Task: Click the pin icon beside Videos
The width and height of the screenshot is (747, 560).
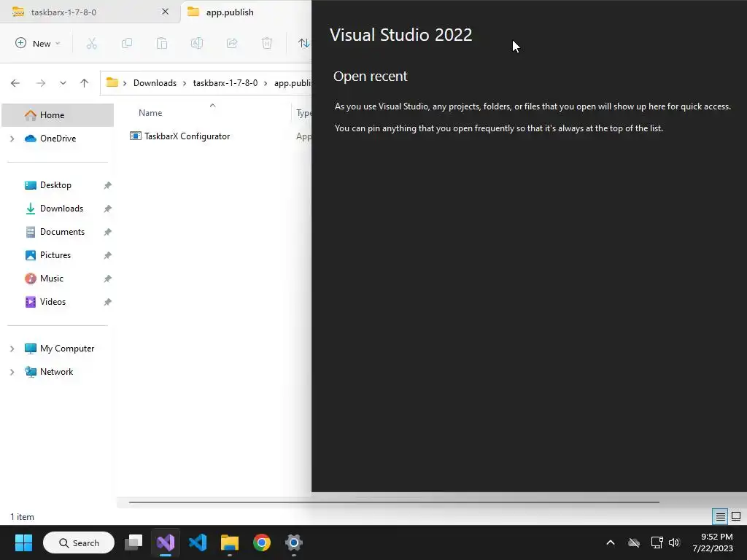Action: click(108, 302)
